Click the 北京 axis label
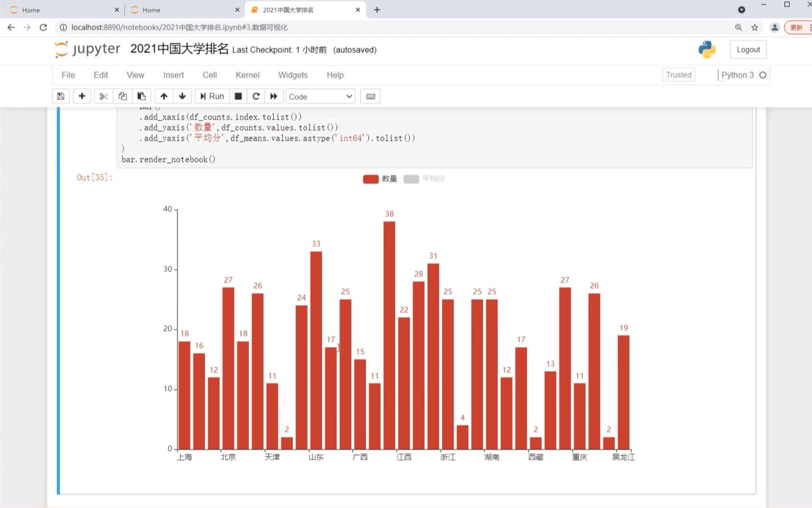 [228, 457]
